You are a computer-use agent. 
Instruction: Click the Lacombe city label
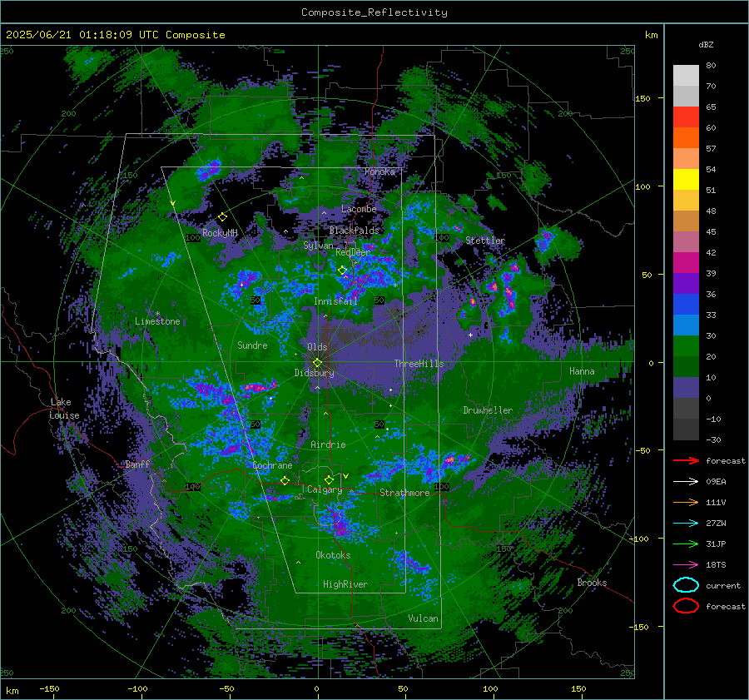pyautogui.click(x=359, y=209)
